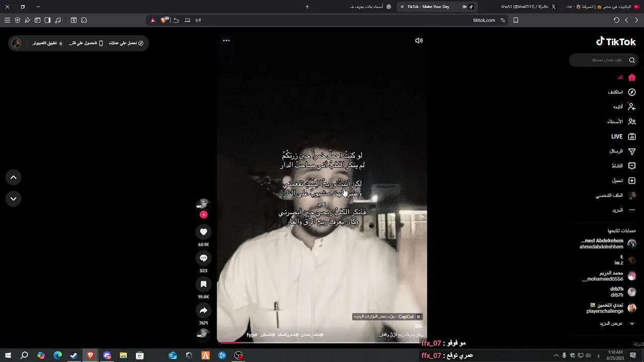Share the video with the arrow icon
Viewport: 644px width, 362px height.
click(203, 310)
